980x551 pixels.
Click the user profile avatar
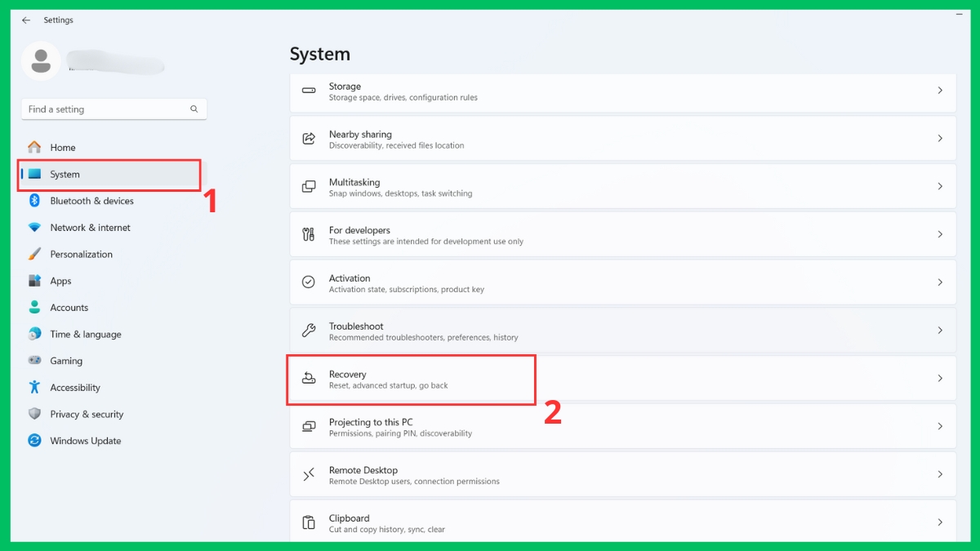pos(41,60)
